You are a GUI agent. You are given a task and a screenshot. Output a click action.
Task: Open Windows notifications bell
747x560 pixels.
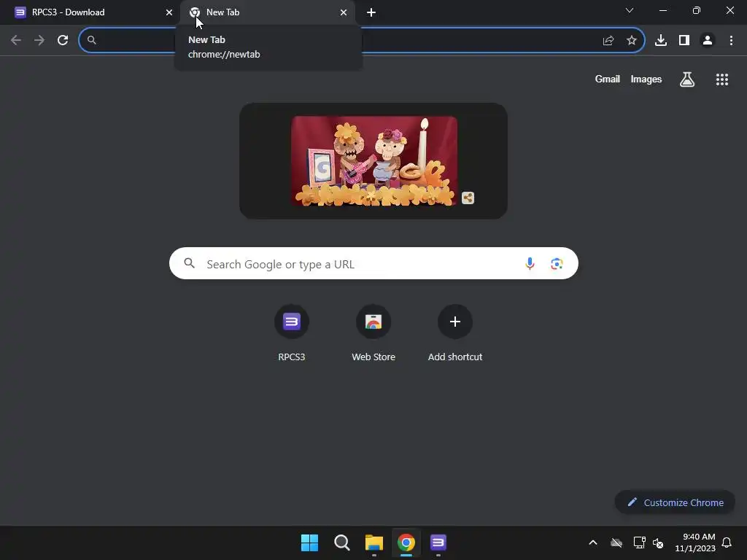[727, 542]
